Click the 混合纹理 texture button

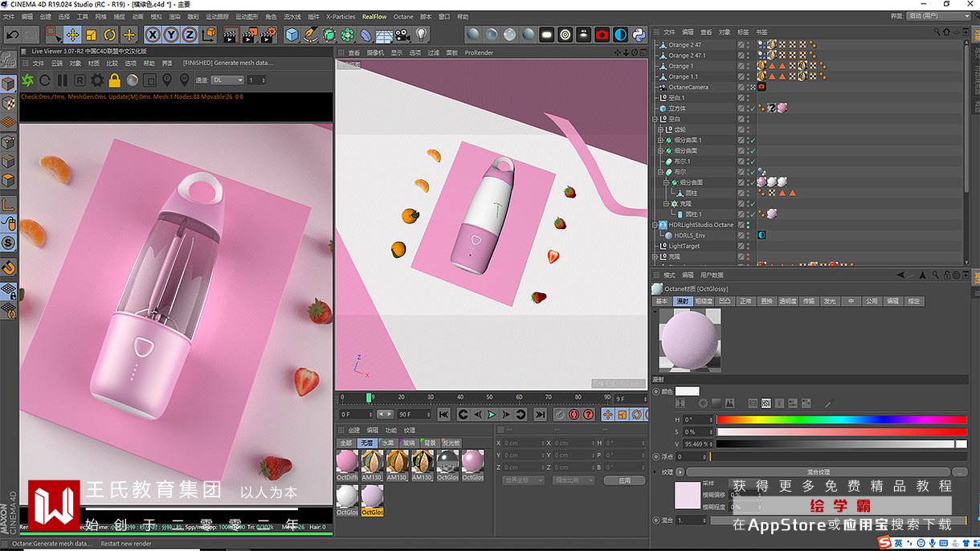817,471
